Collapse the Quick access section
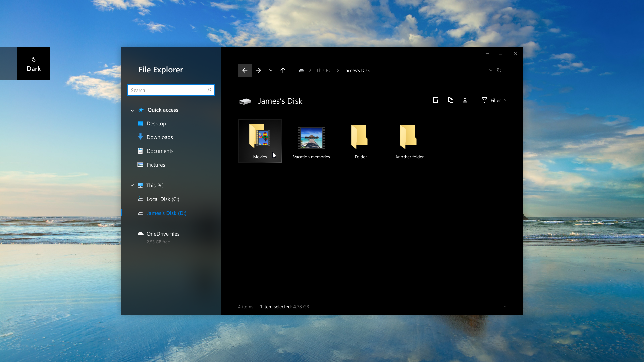Viewport: 644px width, 362px height. 132,110
